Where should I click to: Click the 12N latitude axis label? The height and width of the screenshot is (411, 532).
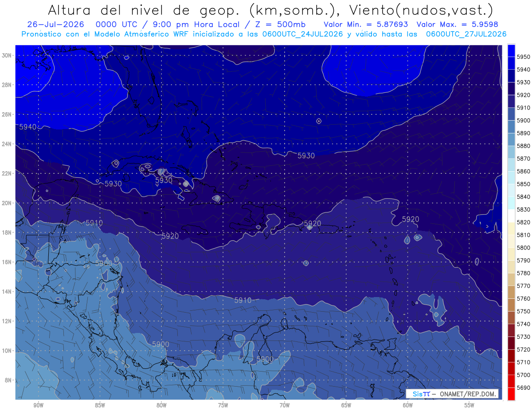click(x=7, y=321)
